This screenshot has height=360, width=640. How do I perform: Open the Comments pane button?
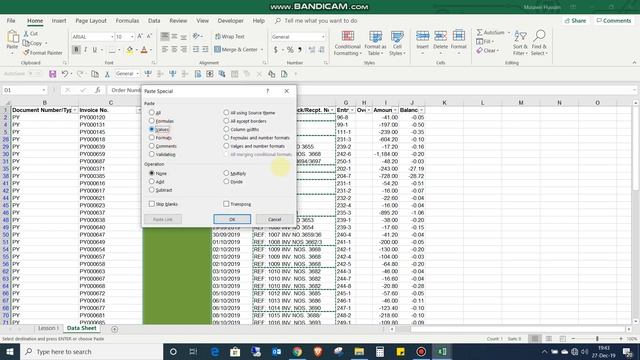pyautogui.click(x=613, y=20)
